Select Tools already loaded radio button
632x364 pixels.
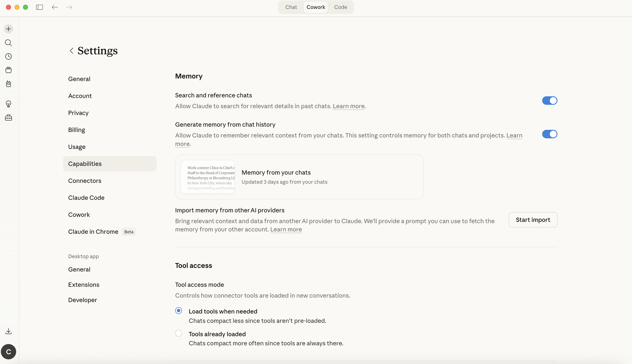pyautogui.click(x=179, y=333)
